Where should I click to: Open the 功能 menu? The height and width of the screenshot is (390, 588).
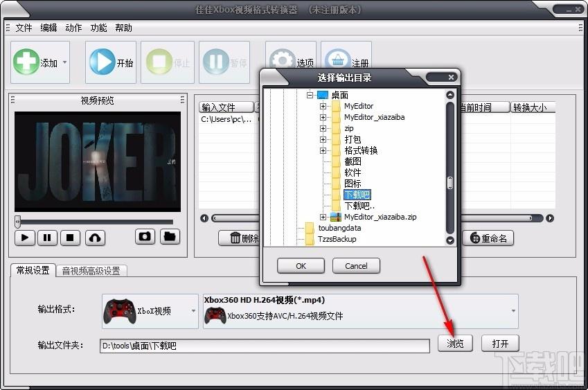[x=98, y=28]
